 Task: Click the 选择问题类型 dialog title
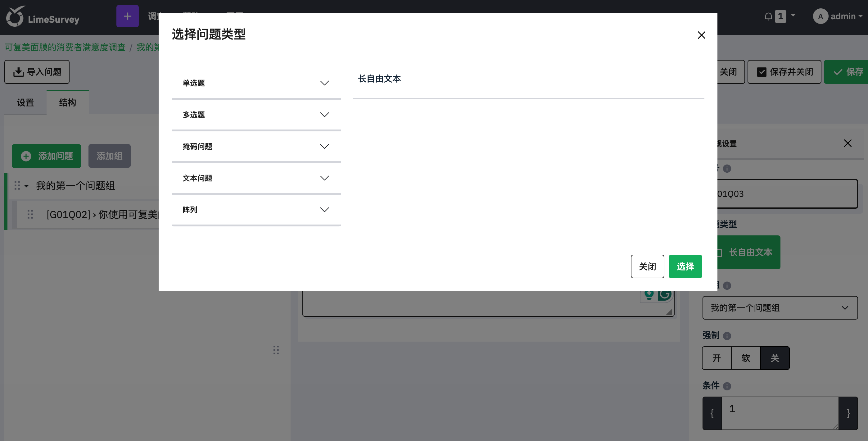(208, 34)
